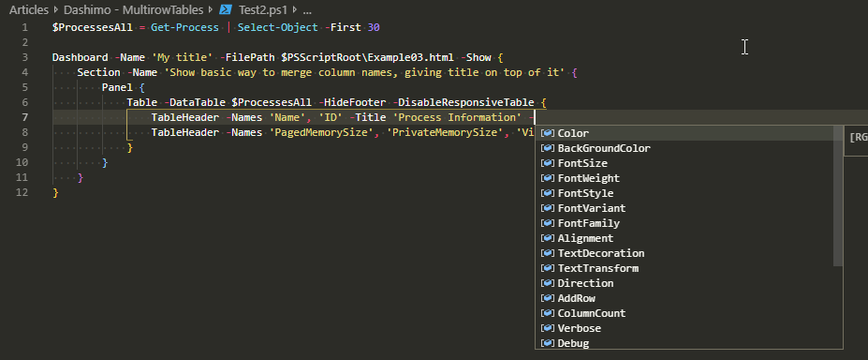Click the Articles breadcrumb segment
This screenshot has width=868, height=360.
coord(29,9)
